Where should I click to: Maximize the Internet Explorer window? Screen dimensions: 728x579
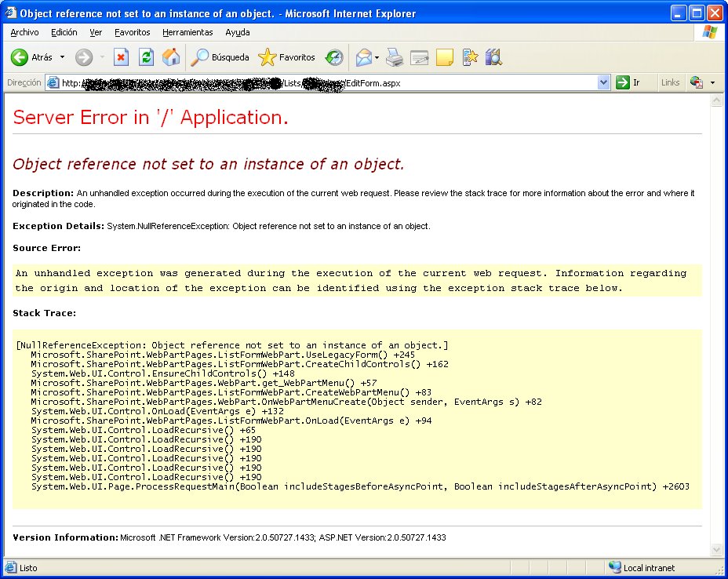[x=697, y=13]
